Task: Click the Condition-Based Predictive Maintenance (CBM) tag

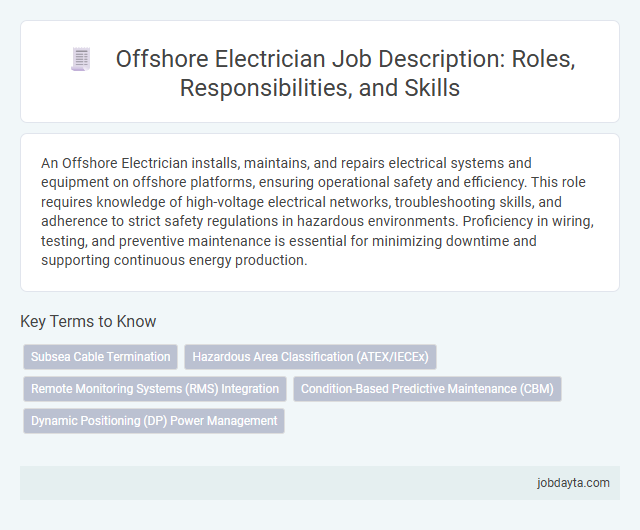Action: [x=427, y=389]
